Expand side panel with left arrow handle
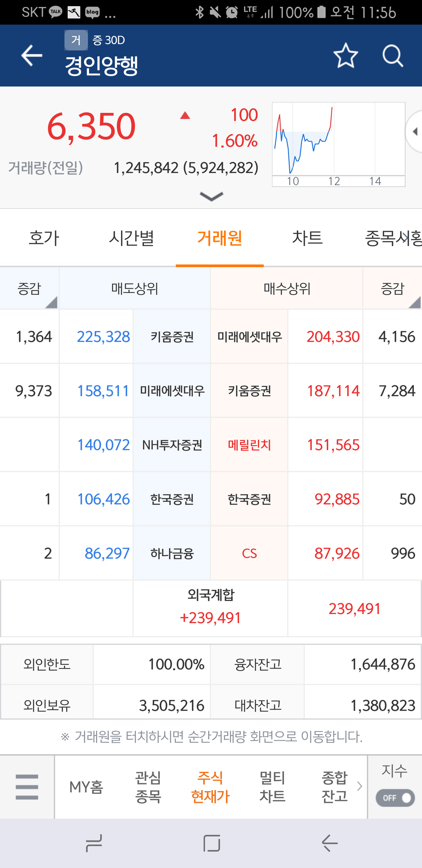The height and width of the screenshot is (868, 422). (x=414, y=131)
